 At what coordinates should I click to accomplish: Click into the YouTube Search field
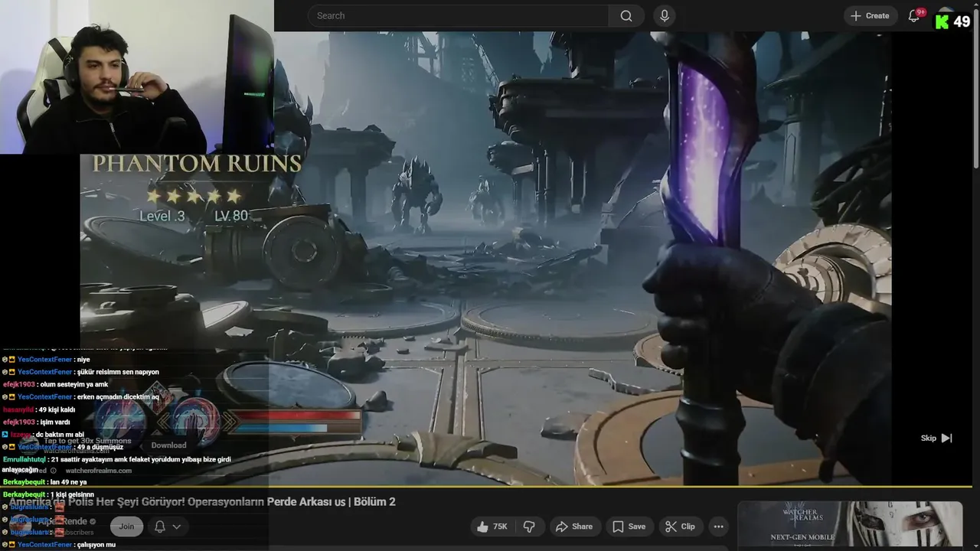pos(458,16)
